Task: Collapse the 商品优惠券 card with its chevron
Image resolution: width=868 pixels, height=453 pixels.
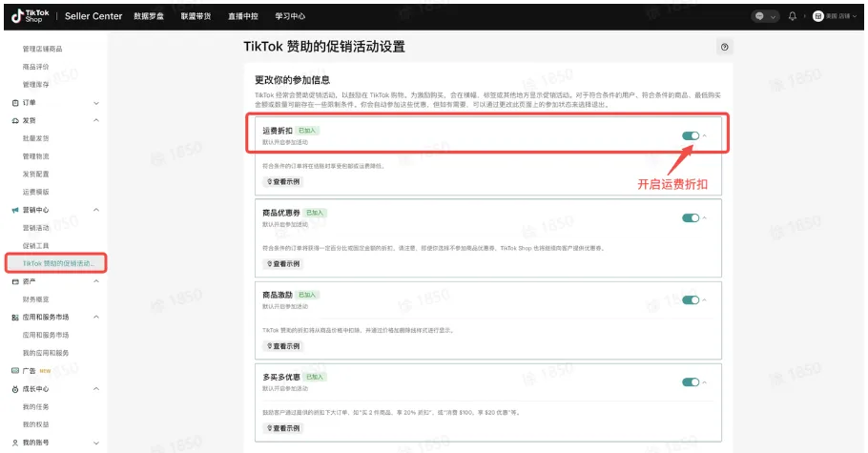Action: coord(705,217)
